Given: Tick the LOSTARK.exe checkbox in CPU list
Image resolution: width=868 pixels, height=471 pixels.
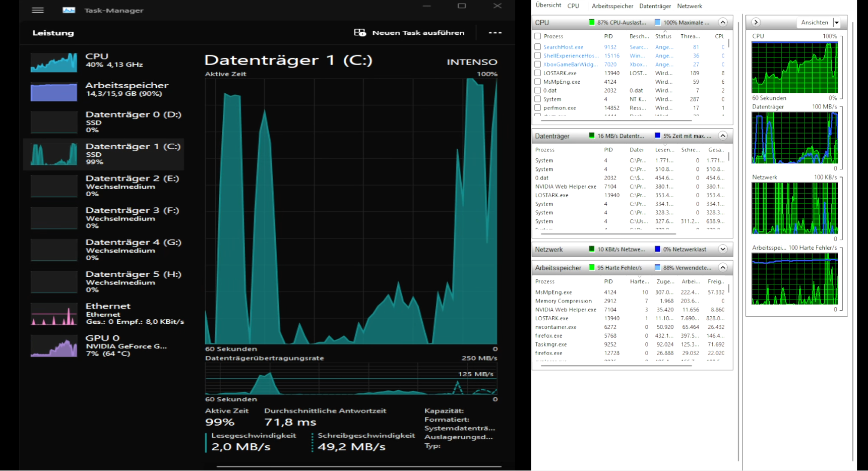Looking at the screenshot, I should [x=538, y=73].
